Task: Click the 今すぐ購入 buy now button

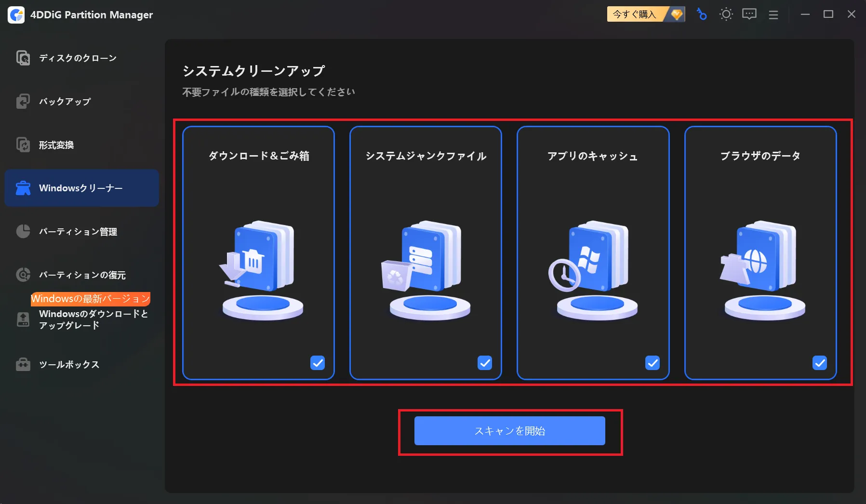Action: click(x=646, y=14)
